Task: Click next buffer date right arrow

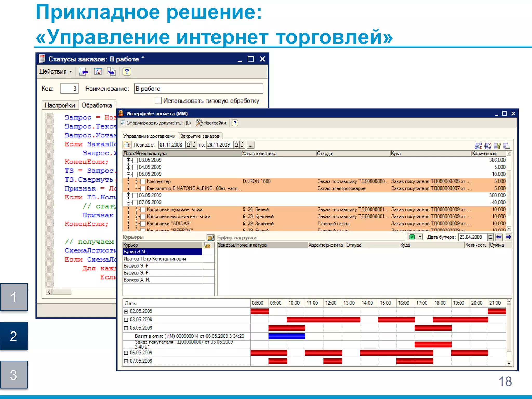Action: 508,237
